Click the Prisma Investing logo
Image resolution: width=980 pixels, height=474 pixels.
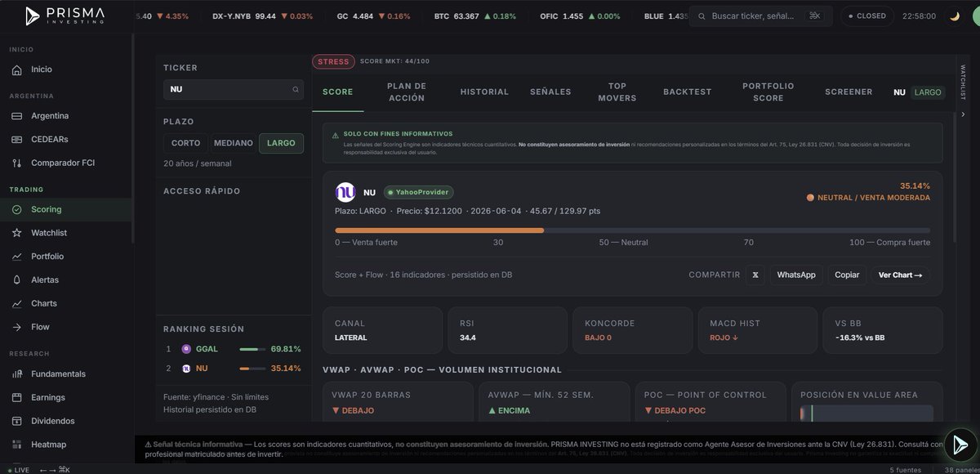click(x=64, y=16)
